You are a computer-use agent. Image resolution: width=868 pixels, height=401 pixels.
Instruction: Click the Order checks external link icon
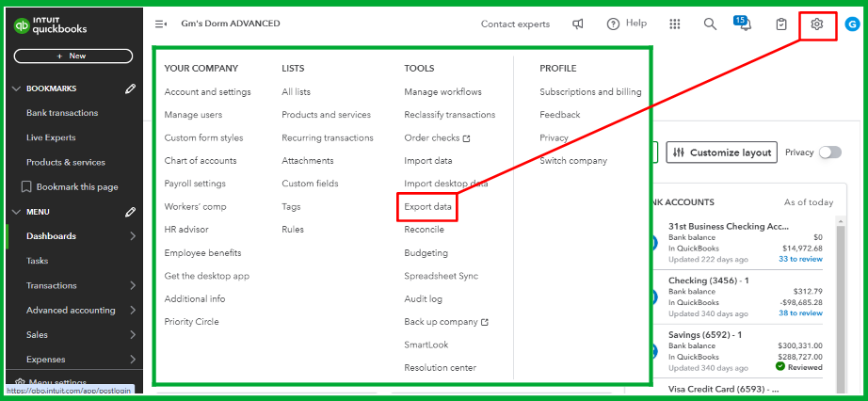pyautogui.click(x=467, y=138)
